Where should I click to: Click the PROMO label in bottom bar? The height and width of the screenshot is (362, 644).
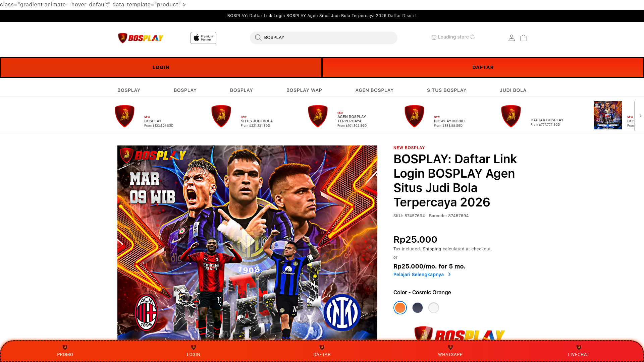pyautogui.click(x=65, y=355)
